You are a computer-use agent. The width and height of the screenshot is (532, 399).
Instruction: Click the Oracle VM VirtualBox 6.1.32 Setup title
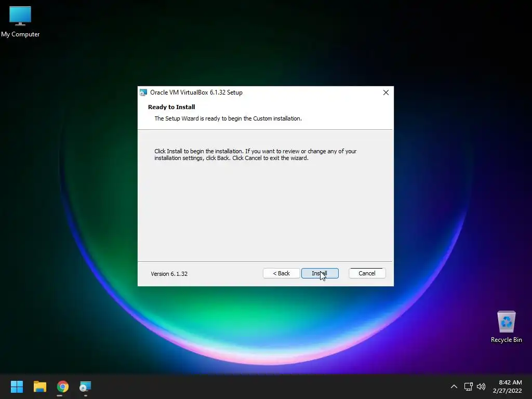click(196, 92)
